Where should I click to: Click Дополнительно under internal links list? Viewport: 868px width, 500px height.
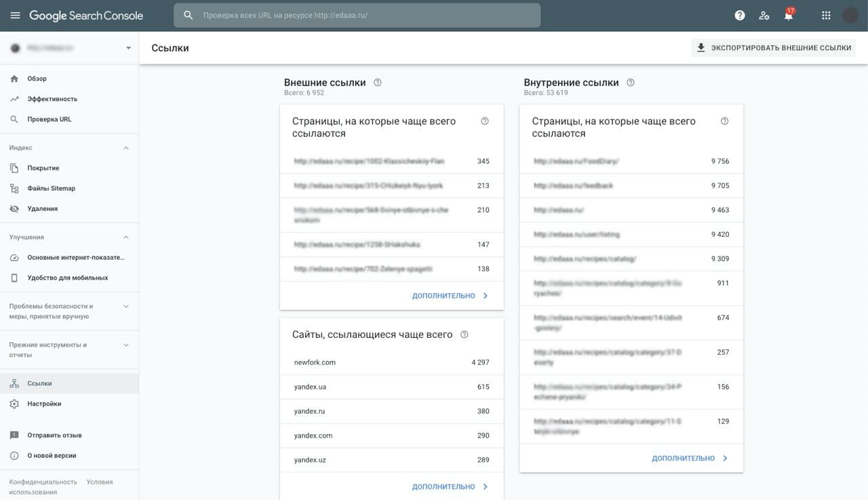pyautogui.click(x=690, y=459)
